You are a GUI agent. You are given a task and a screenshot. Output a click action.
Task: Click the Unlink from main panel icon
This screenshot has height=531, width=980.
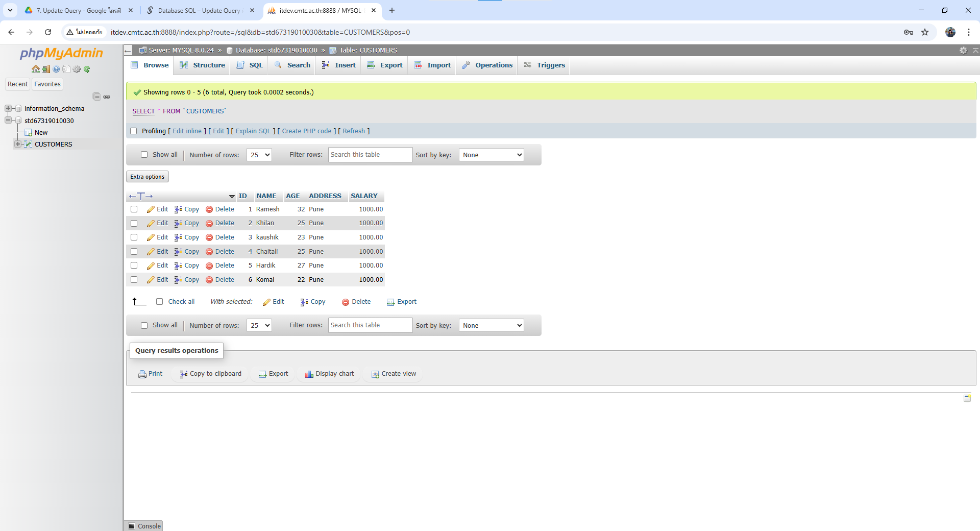click(107, 96)
